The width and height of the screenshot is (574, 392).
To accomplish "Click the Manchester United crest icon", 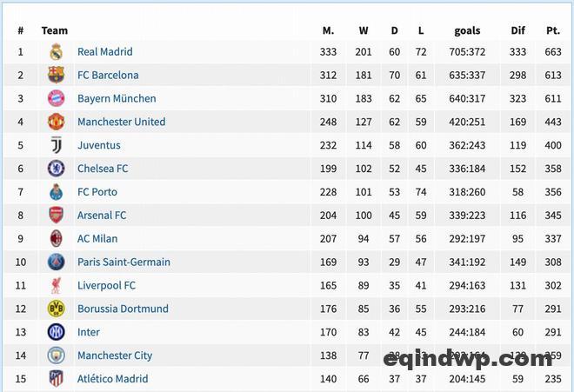I will (x=57, y=123).
